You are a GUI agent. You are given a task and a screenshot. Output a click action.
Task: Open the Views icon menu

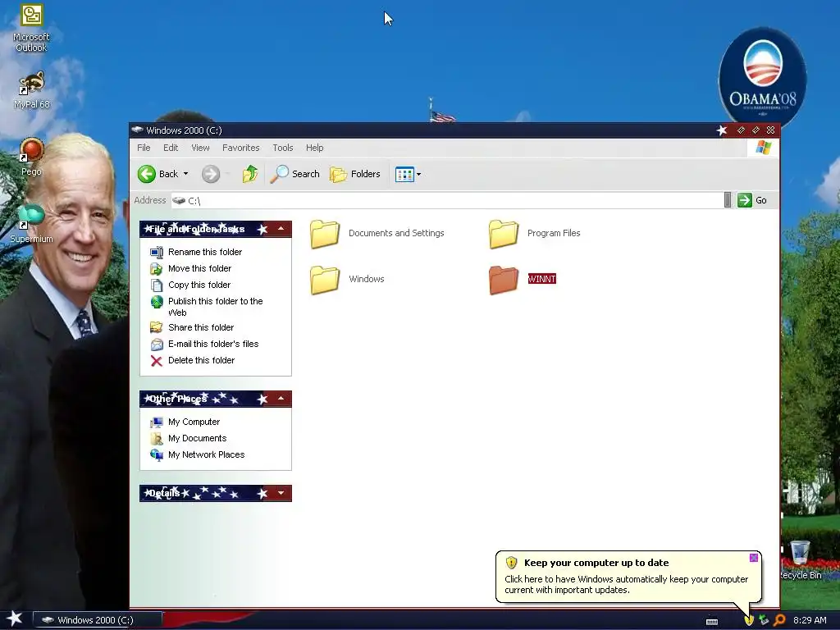408,174
